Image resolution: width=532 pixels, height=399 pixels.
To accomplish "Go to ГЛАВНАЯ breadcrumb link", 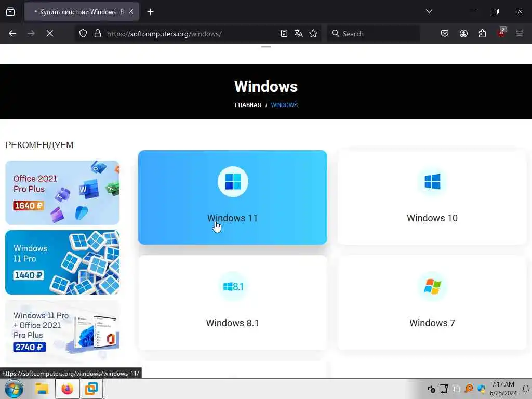I will pos(248,105).
